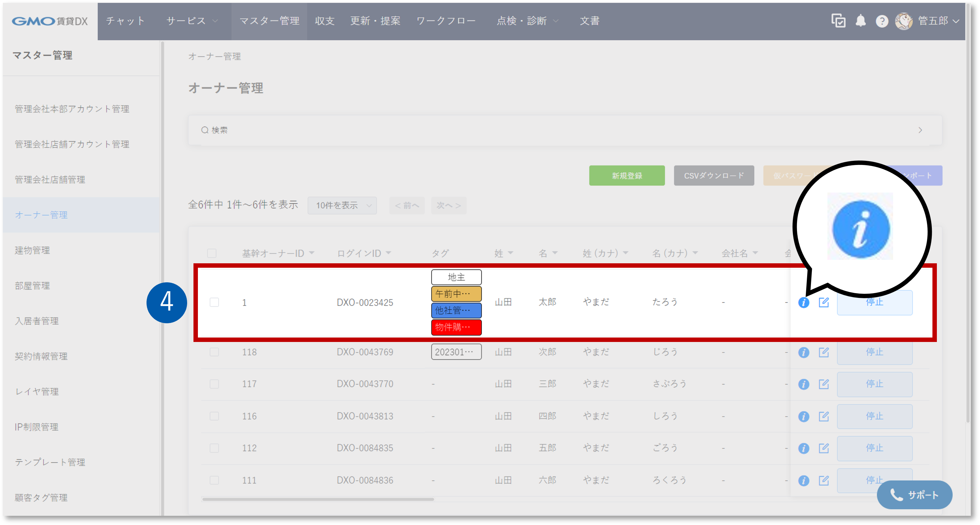The width and height of the screenshot is (980, 525).
Task: Click the task/clipboard icon in the header
Action: [838, 21]
